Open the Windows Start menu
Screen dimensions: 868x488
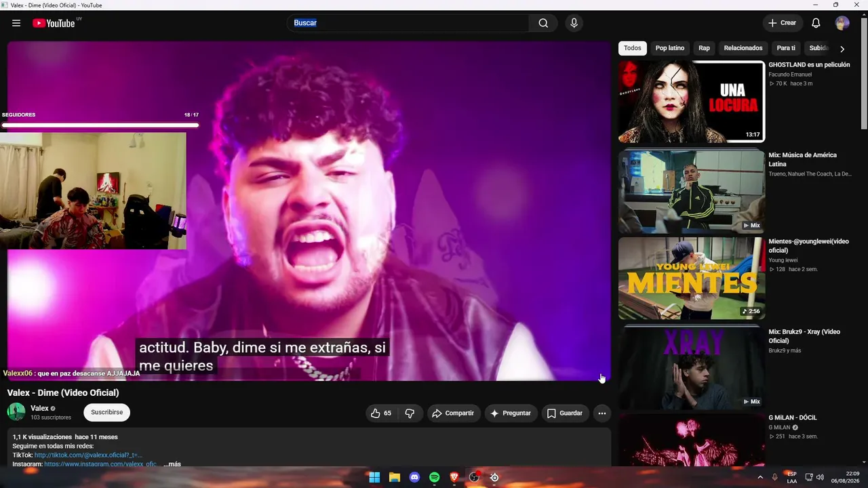374,477
